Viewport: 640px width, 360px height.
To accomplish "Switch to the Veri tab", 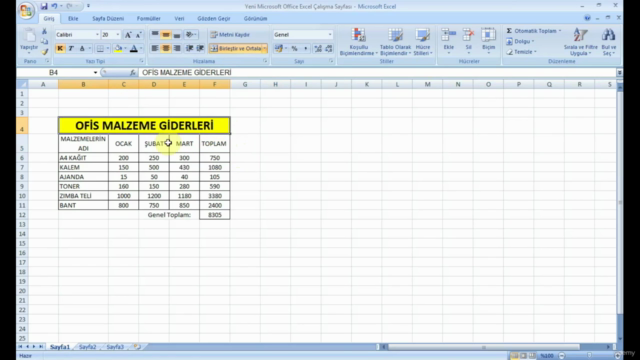I will (179, 18).
